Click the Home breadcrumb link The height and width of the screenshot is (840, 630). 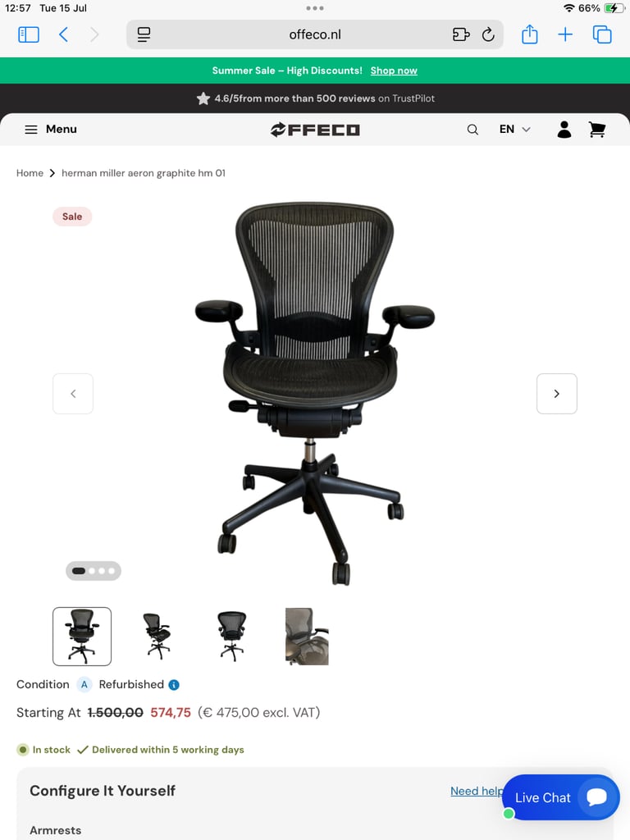click(30, 173)
